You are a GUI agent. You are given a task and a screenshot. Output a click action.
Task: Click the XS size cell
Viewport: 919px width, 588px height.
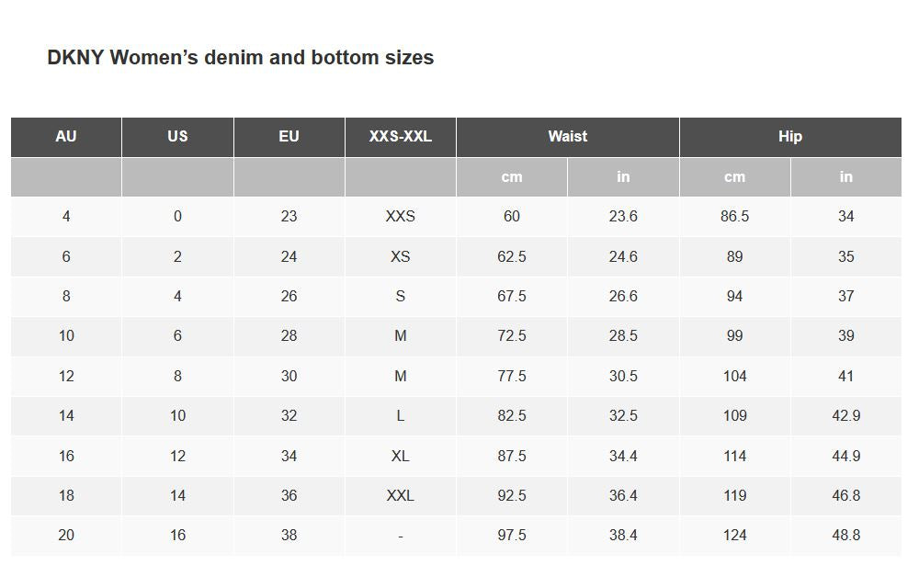(400, 257)
